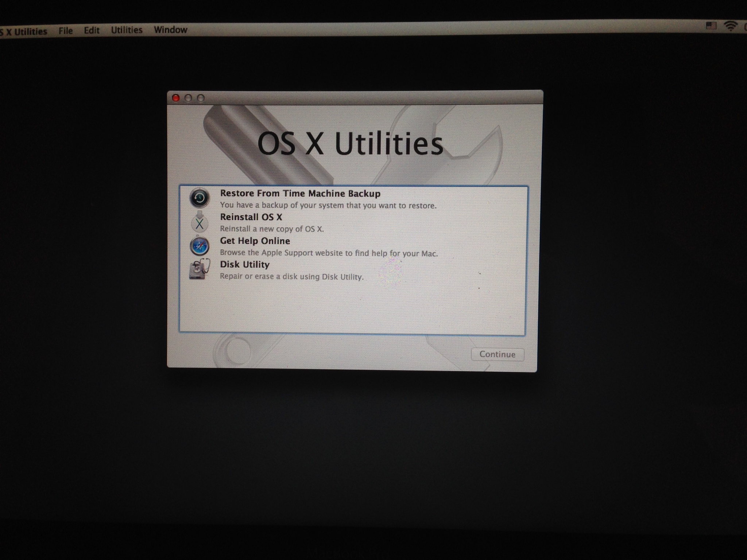Open the Utilities menu

pyautogui.click(x=127, y=30)
